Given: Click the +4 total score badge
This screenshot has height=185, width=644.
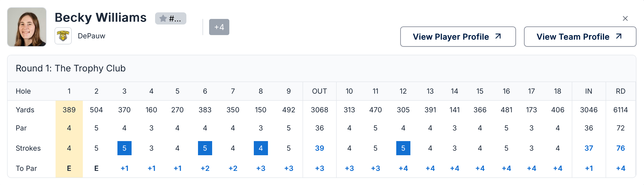Looking at the screenshot, I should (219, 27).
